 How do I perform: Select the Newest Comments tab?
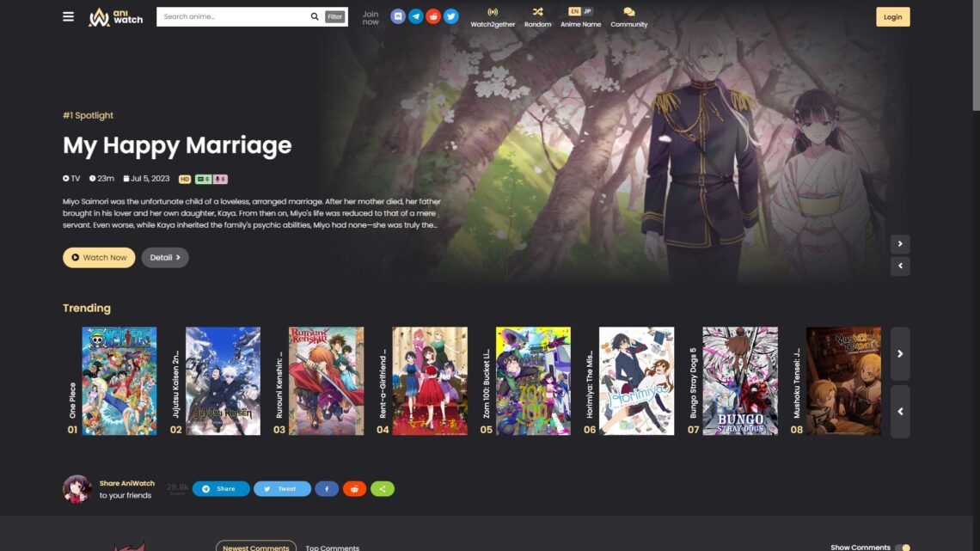pos(255,547)
